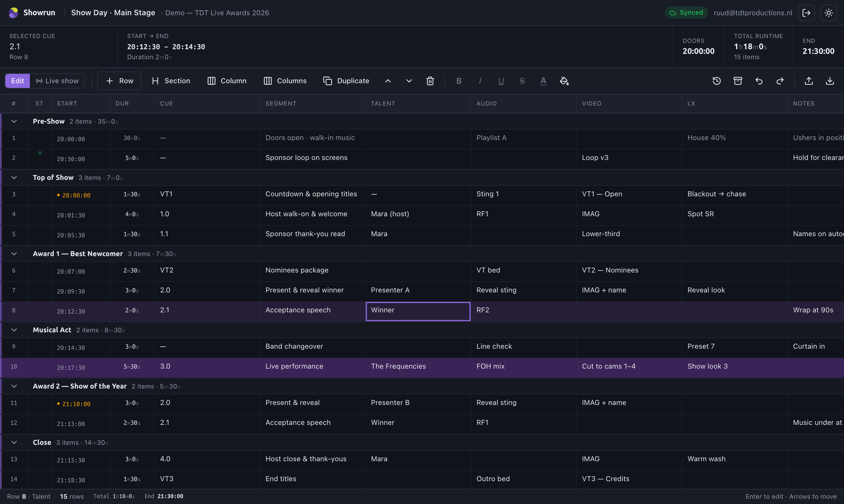The image size is (844, 504).
Task: Click the CUE column header
Action: pyautogui.click(x=207, y=104)
